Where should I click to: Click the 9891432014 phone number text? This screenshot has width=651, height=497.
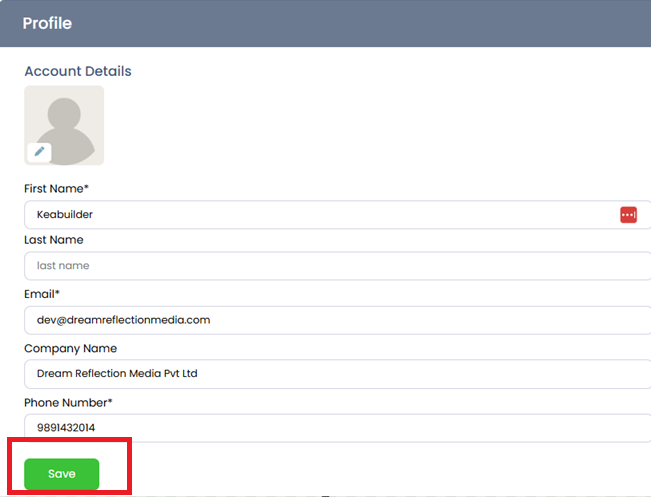65,428
